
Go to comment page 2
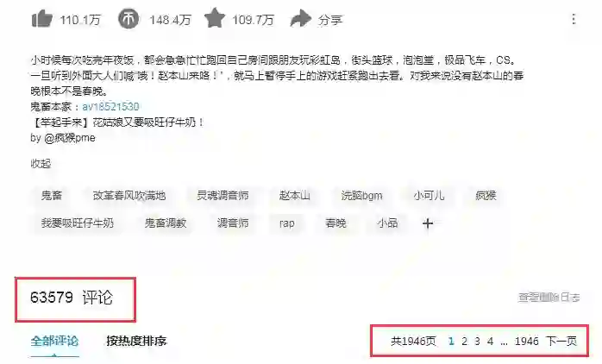(x=465, y=341)
